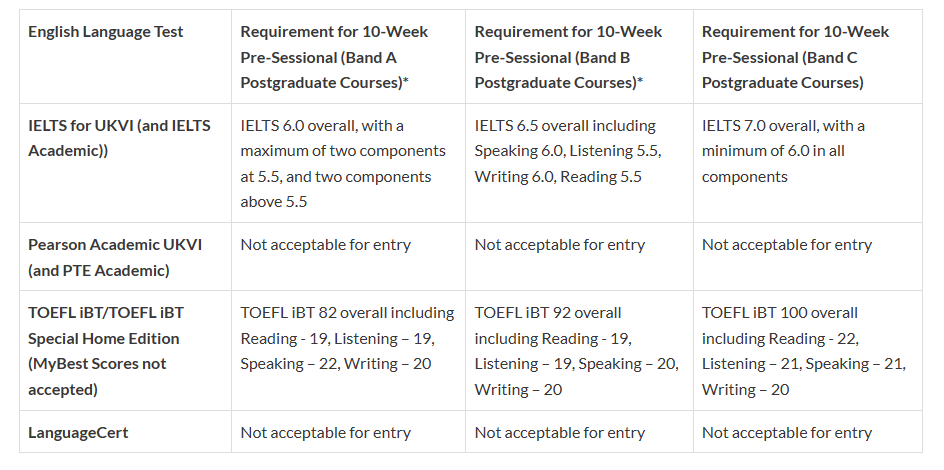944x470 pixels.
Task: Click Pearson's "Not acceptable for entry" under Band C
Action: [x=787, y=245]
